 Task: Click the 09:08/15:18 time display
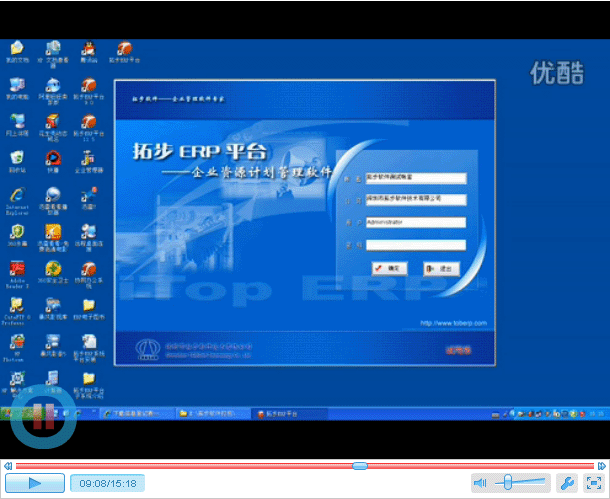pos(107,483)
